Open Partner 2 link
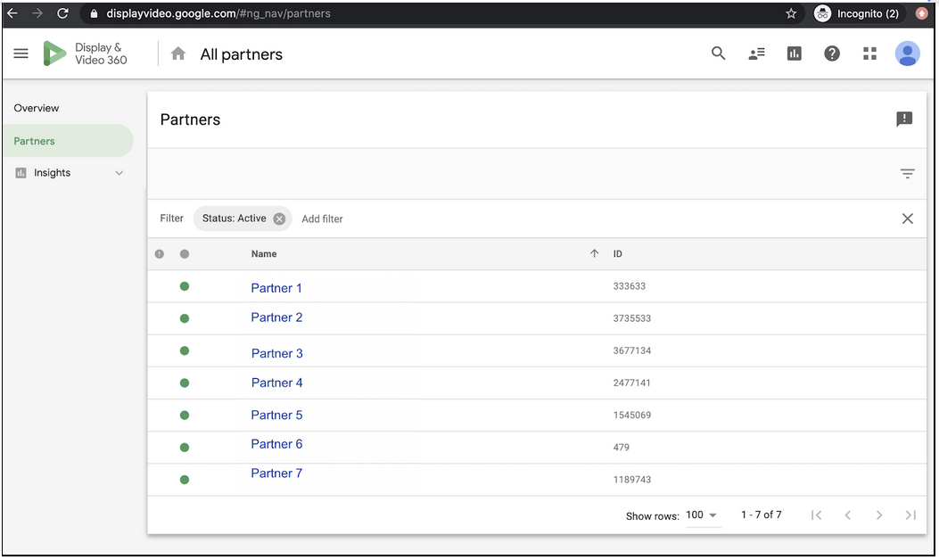The height and width of the screenshot is (560, 939). [276, 317]
